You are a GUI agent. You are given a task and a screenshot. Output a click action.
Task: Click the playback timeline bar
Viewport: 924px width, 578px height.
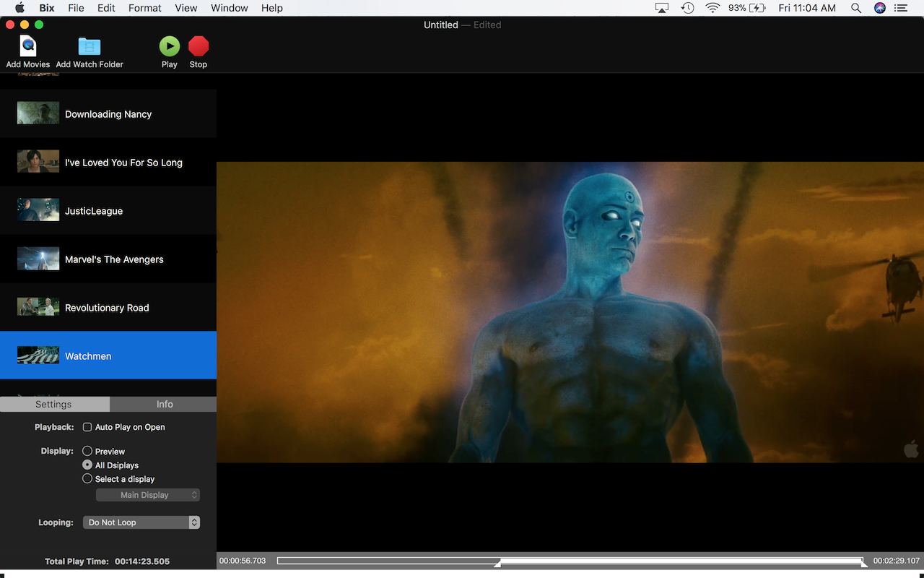pyautogui.click(x=570, y=561)
